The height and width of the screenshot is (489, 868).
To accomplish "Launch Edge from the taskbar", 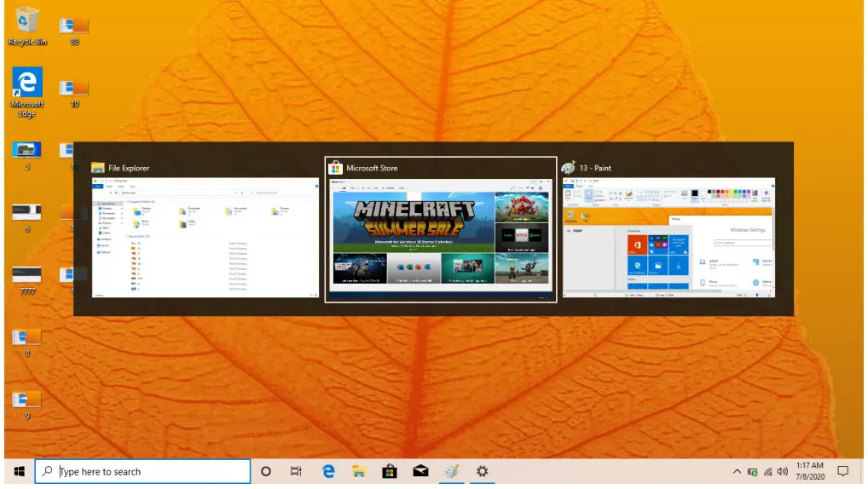I will pos(328,471).
